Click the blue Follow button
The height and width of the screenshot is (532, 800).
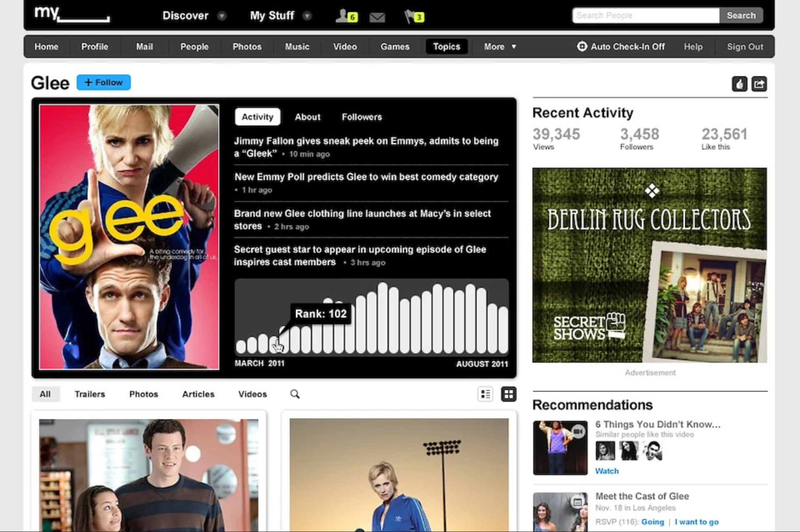click(x=103, y=82)
